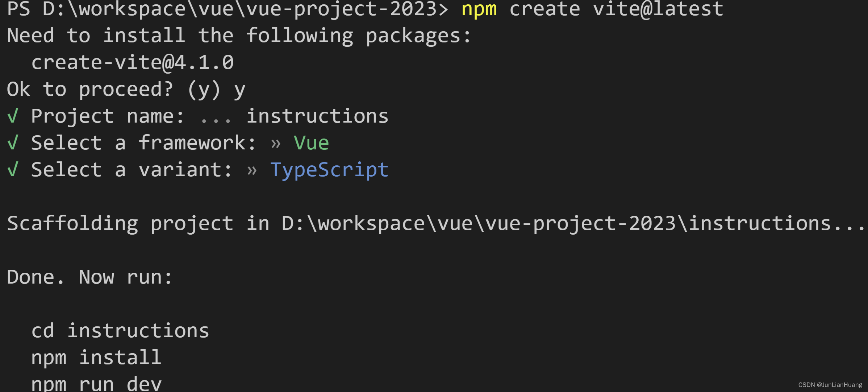Click the checkmark next to Select a variant
Viewport: 868px width, 392px height.
(x=13, y=170)
